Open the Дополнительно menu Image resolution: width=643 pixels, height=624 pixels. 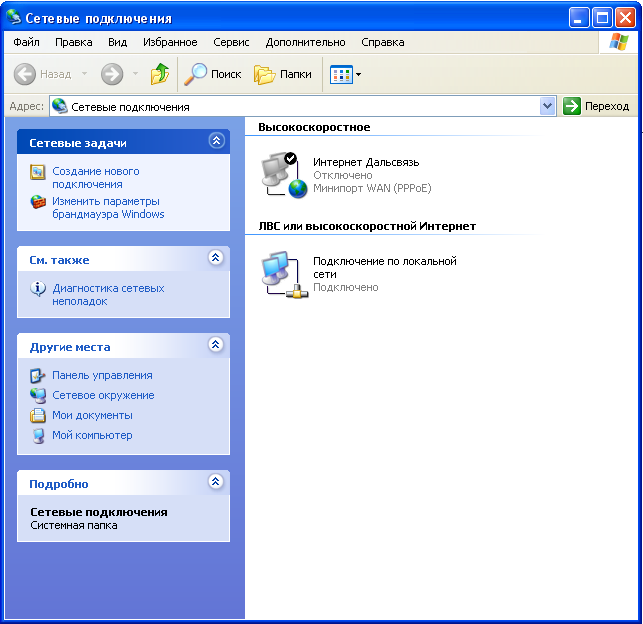(305, 42)
